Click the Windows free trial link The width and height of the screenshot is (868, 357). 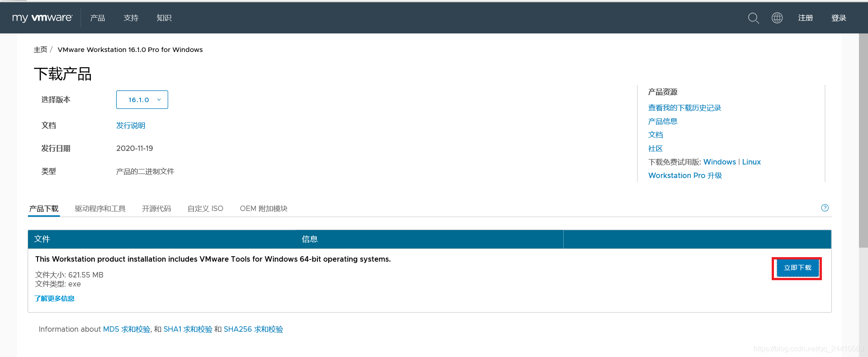coord(720,162)
